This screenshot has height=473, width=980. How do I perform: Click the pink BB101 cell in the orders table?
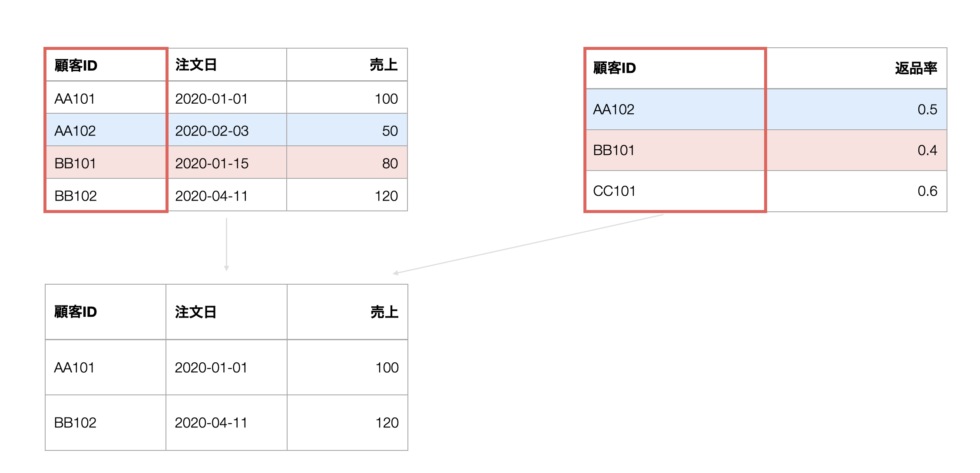click(x=106, y=162)
